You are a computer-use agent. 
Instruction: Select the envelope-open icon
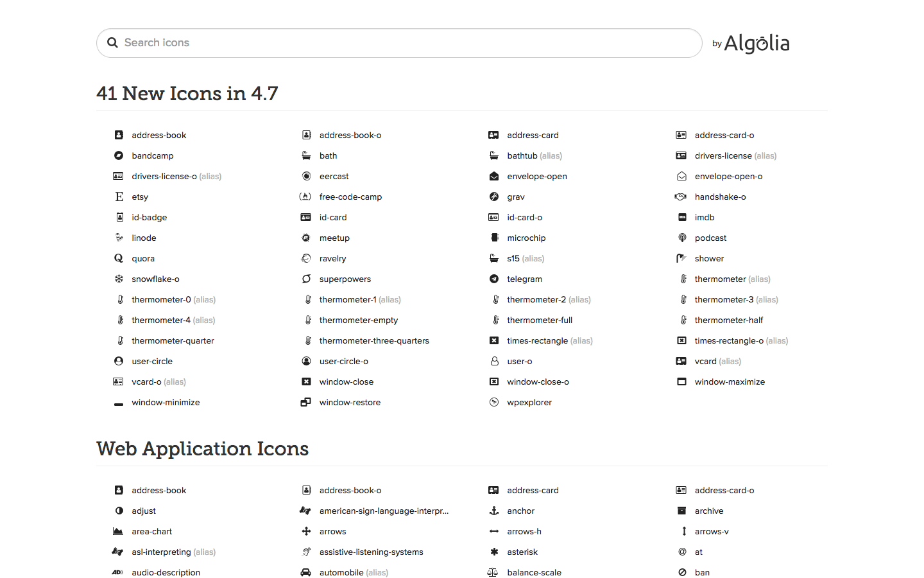coord(537,176)
